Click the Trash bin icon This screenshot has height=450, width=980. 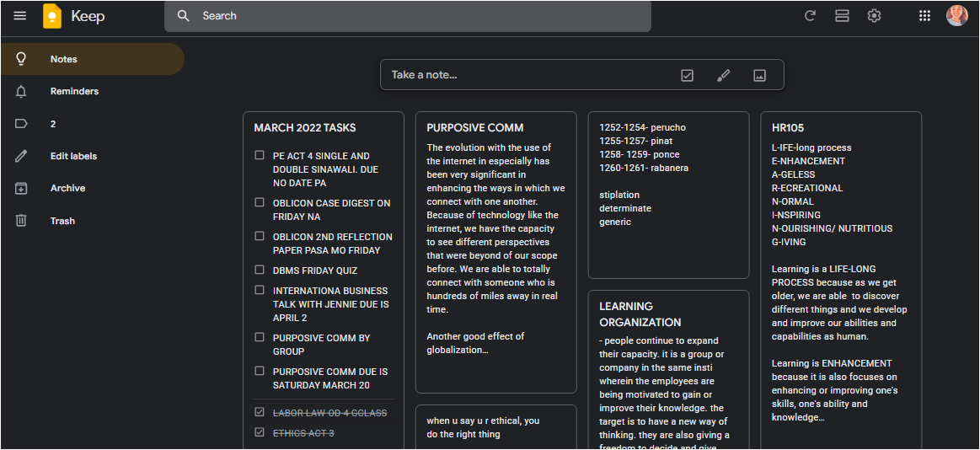[20, 221]
